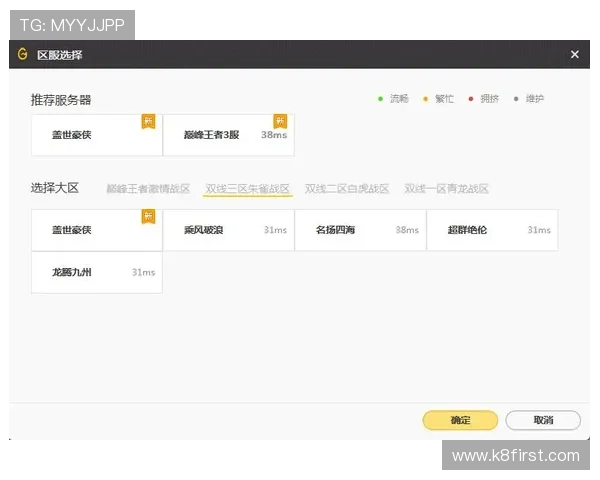Switch to 双线二区白虎战区 tab

(347, 189)
